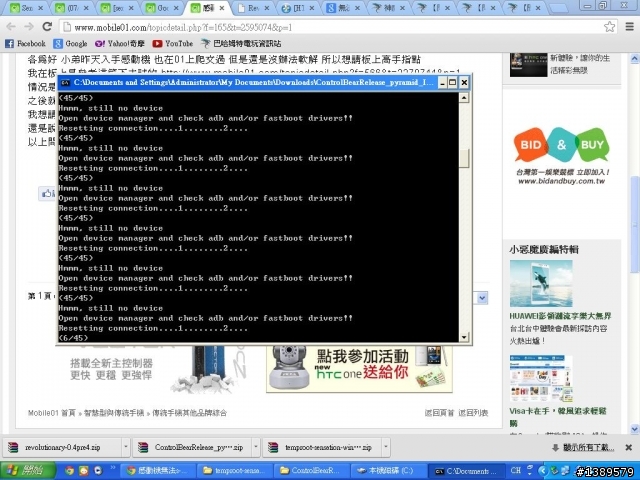
Task: Expand options arrow for ControlBearRelease download
Action: click(256, 447)
